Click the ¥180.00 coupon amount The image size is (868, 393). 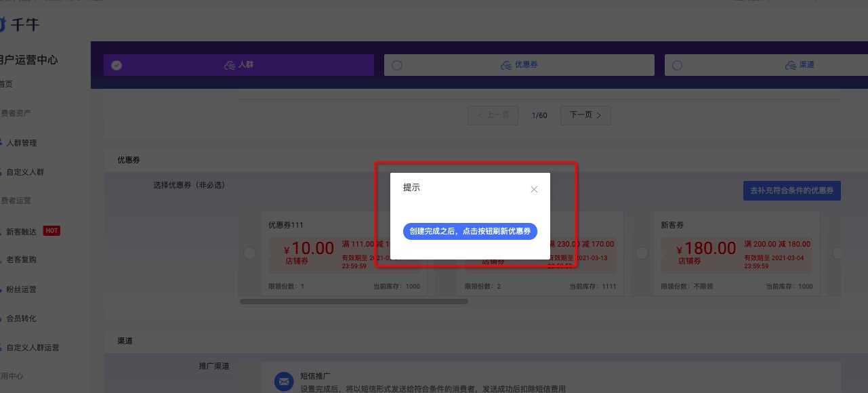705,249
